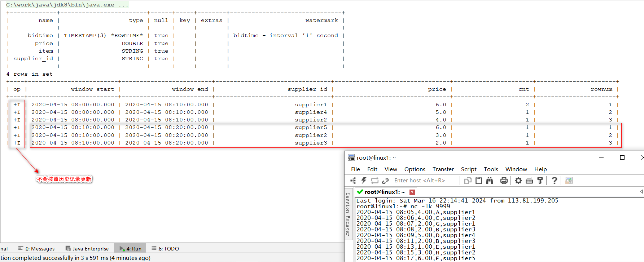Click terminal line '08:17,6.00,F,supplier5'
Viewport: 644px width, 262px height.
(x=416, y=258)
